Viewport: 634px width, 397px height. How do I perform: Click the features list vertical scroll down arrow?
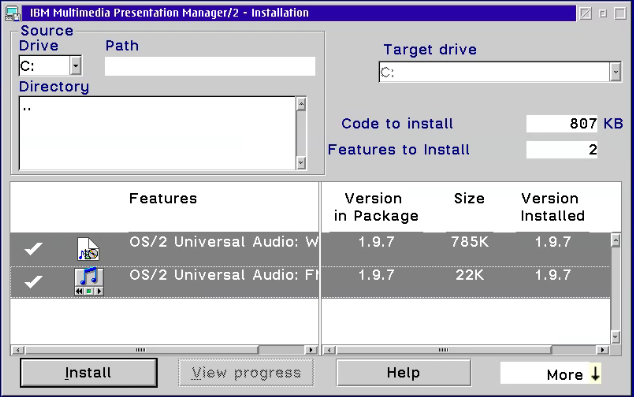point(615,336)
